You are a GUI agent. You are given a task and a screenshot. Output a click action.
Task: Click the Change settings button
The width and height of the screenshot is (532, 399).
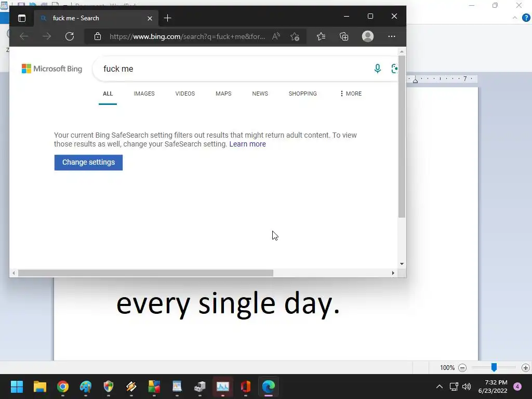click(88, 163)
